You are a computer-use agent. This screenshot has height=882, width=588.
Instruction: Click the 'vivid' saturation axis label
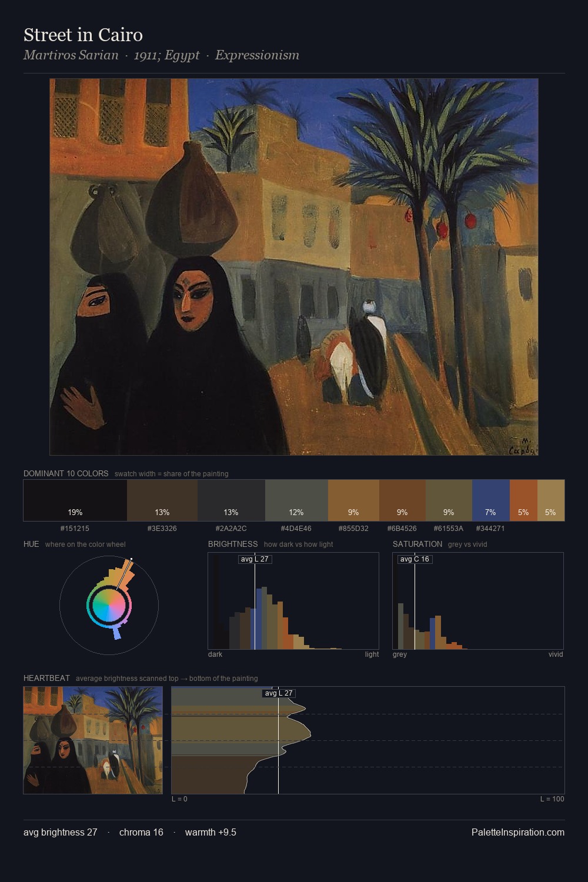point(556,654)
